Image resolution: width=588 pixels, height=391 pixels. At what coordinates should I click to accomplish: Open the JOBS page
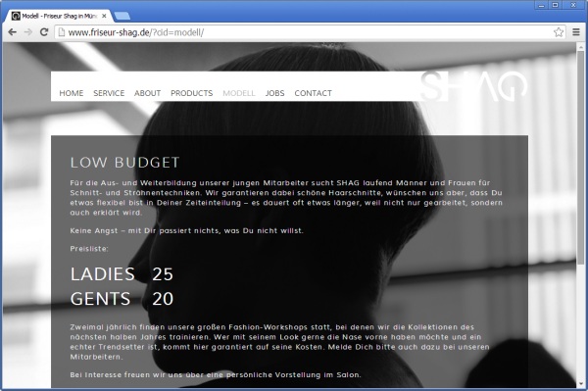coord(274,93)
